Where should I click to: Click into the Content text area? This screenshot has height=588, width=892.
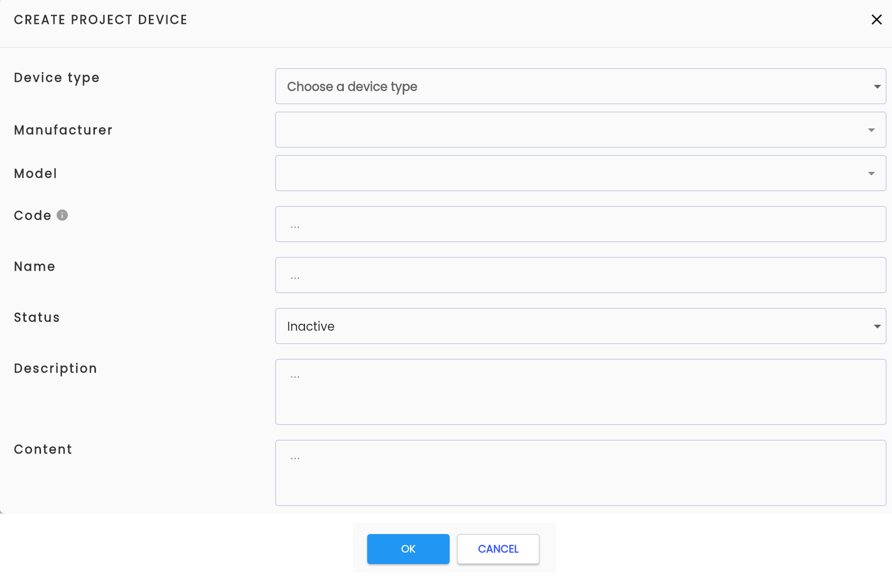pos(581,473)
